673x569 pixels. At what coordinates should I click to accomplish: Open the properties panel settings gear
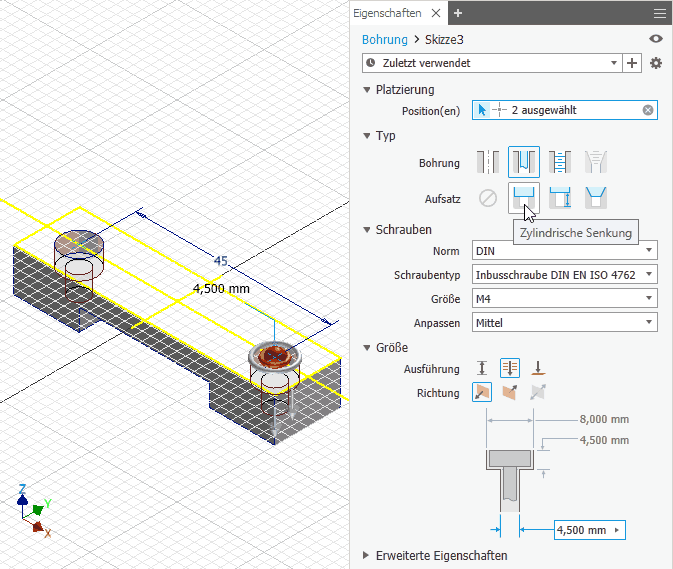click(x=656, y=63)
